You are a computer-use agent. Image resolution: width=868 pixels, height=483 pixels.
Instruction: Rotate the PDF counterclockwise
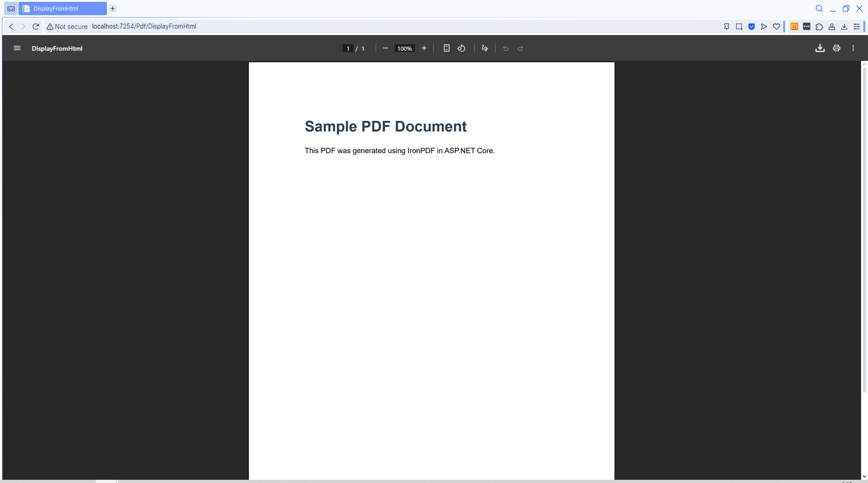pos(461,48)
